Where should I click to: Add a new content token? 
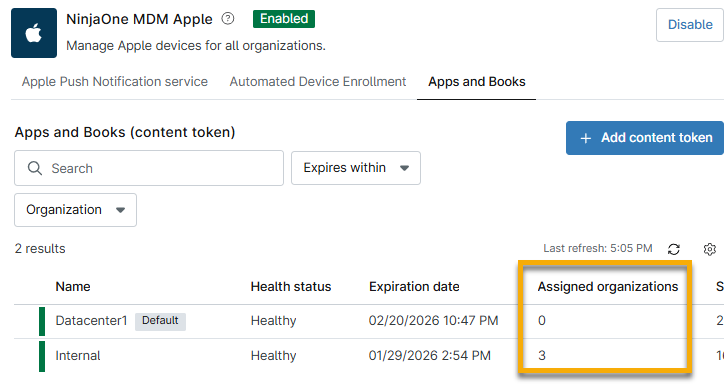645,138
